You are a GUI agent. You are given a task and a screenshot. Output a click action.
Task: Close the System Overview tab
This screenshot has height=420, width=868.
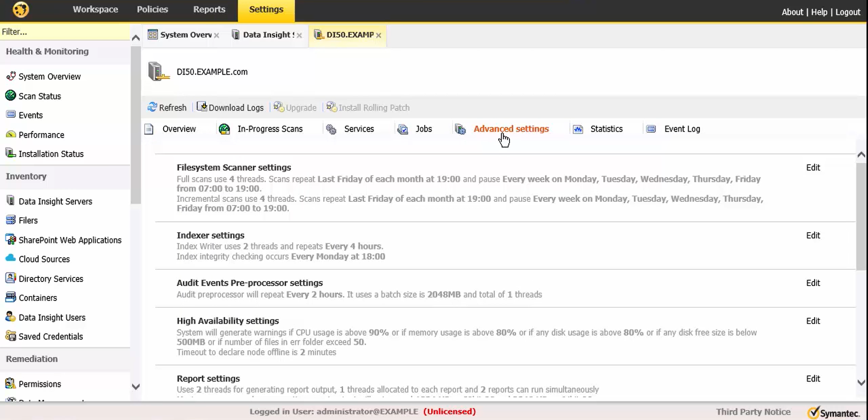tap(217, 35)
